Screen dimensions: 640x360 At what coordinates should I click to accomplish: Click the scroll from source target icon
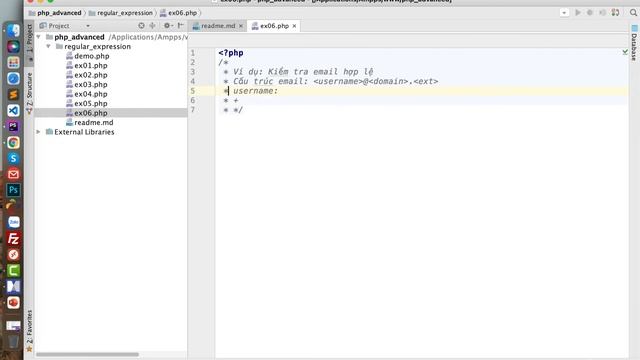pyautogui.click(x=141, y=26)
